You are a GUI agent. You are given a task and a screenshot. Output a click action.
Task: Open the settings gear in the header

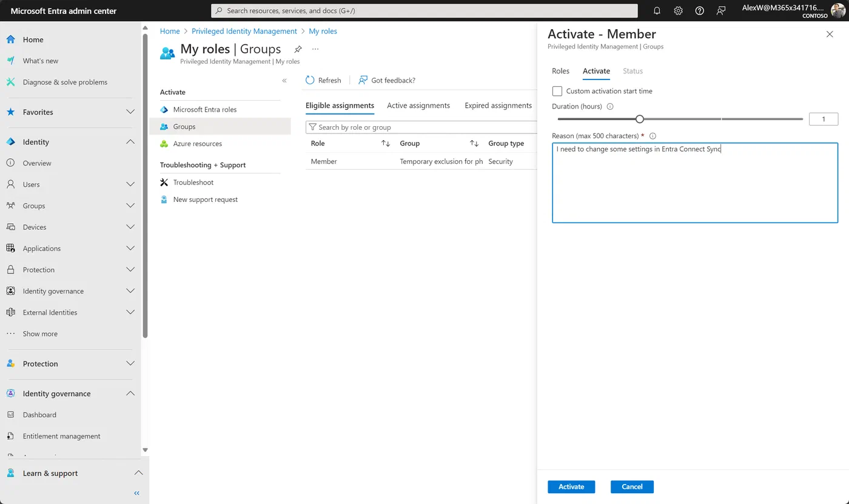click(x=678, y=11)
